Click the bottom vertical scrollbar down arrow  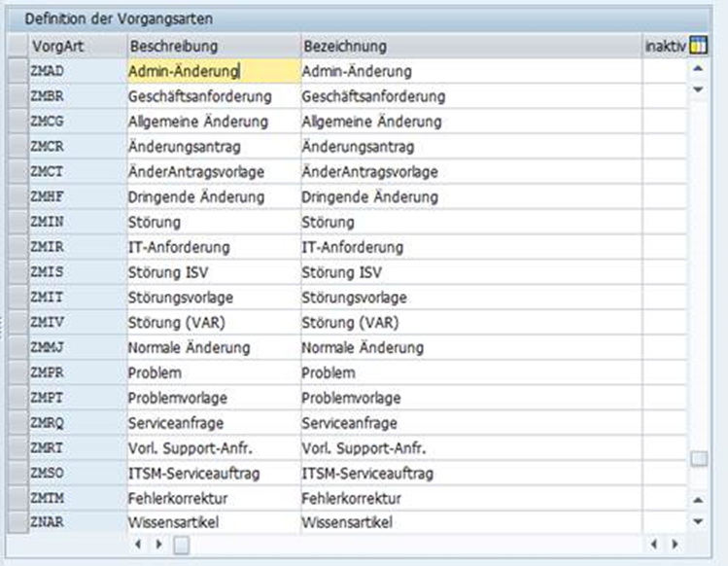point(698,521)
